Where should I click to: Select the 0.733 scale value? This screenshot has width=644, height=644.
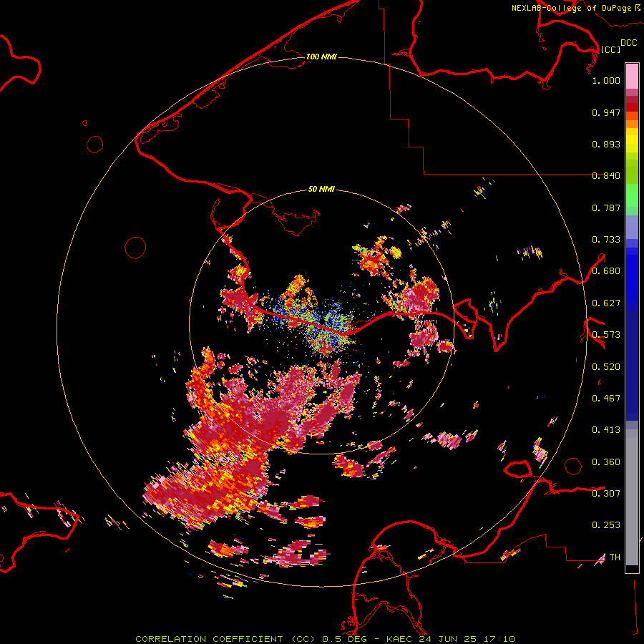point(606,240)
